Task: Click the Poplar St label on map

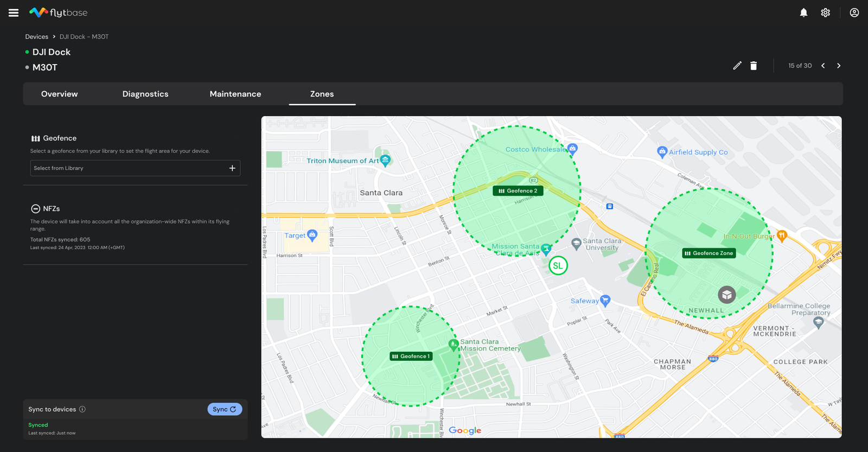Action: (577, 321)
